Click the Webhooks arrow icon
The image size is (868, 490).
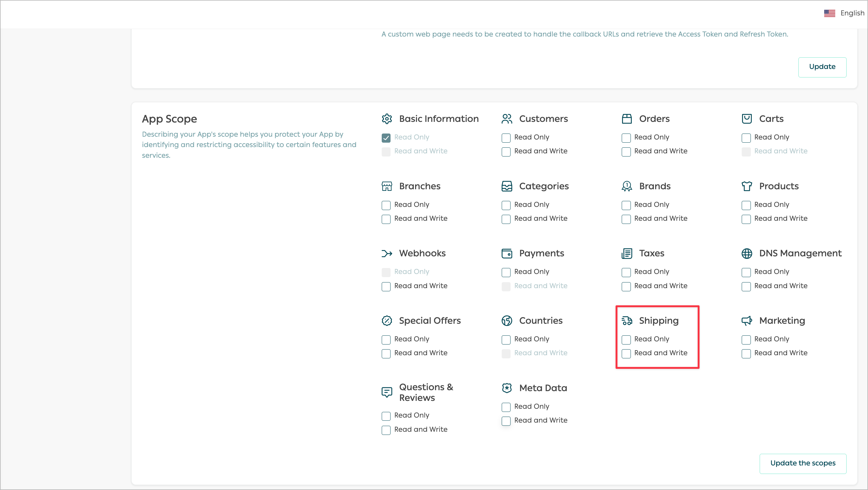pos(386,254)
